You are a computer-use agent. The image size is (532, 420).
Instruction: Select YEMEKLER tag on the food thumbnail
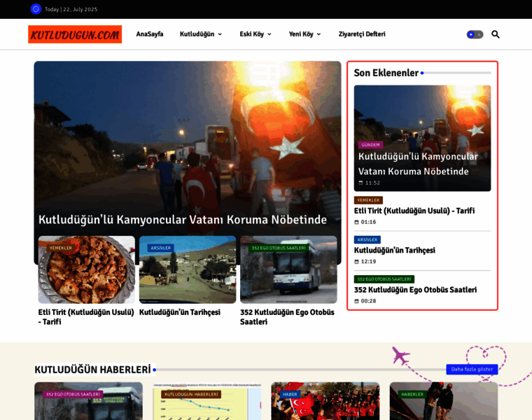pos(61,248)
